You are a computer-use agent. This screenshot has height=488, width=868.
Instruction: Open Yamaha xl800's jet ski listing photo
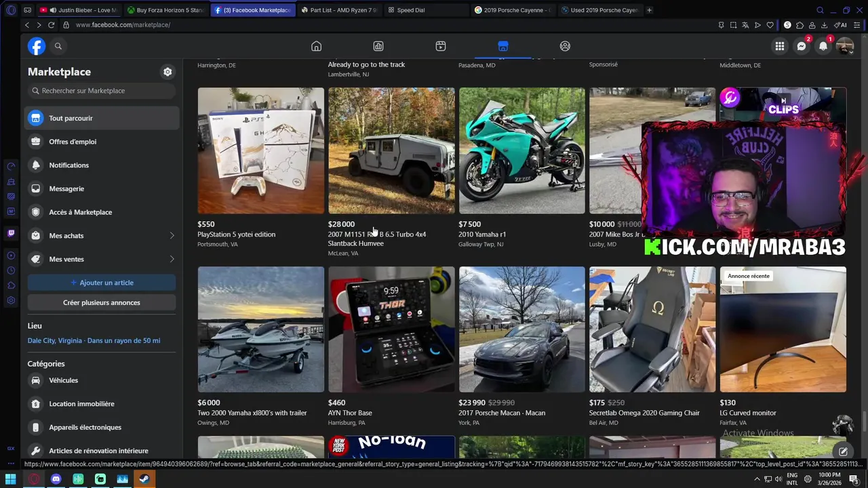click(261, 329)
